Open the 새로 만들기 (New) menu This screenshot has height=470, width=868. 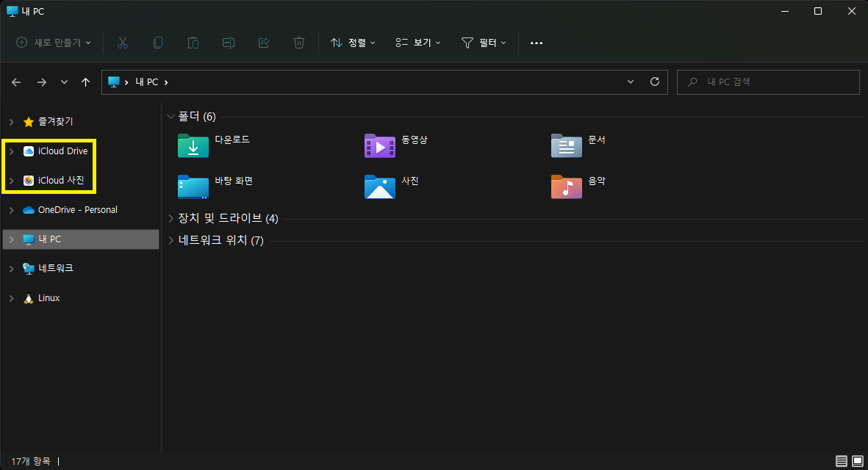coord(52,43)
